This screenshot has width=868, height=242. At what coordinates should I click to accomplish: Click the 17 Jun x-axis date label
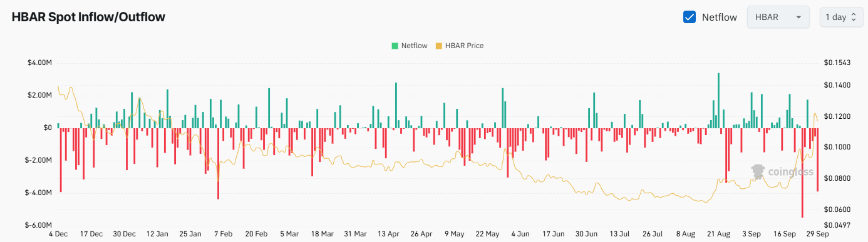pos(553,234)
